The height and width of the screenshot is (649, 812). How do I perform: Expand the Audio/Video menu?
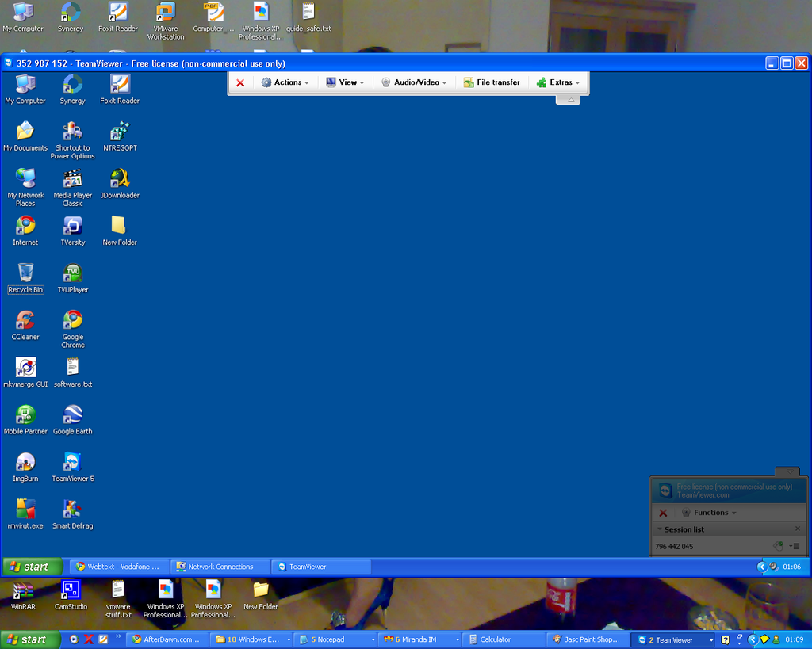coord(414,82)
